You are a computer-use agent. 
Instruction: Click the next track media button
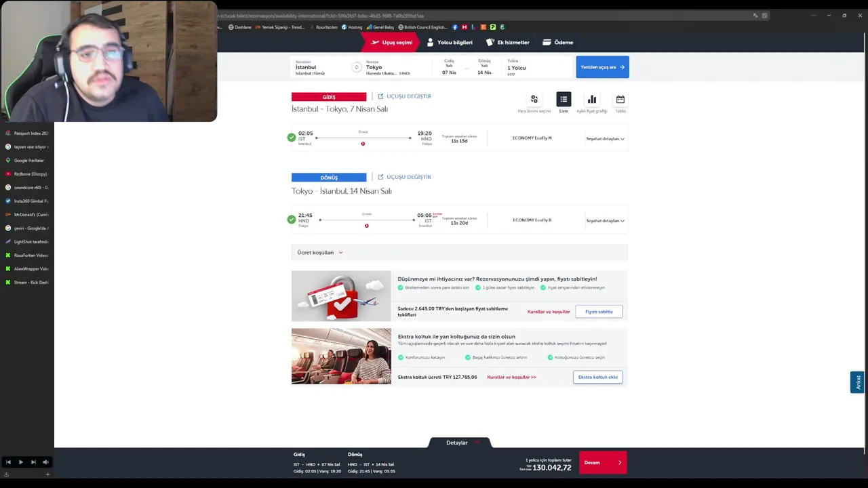pos(33,462)
